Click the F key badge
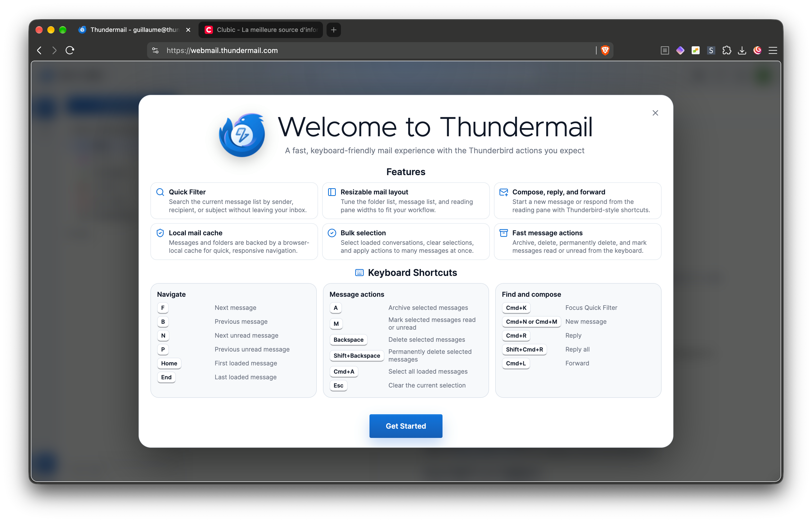Image resolution: width=812 pixels, height=522 pixels. click(x=163, y=308)
